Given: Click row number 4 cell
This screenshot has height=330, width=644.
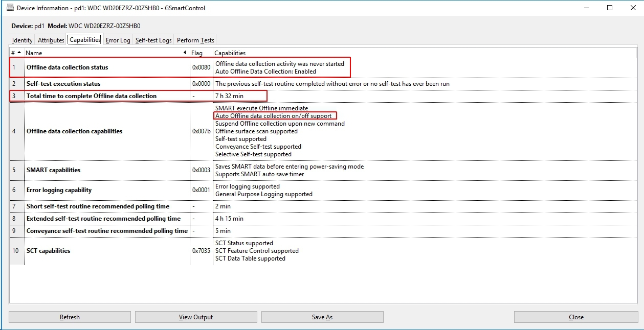Looking at the screenshot, I should coord(16,131).
